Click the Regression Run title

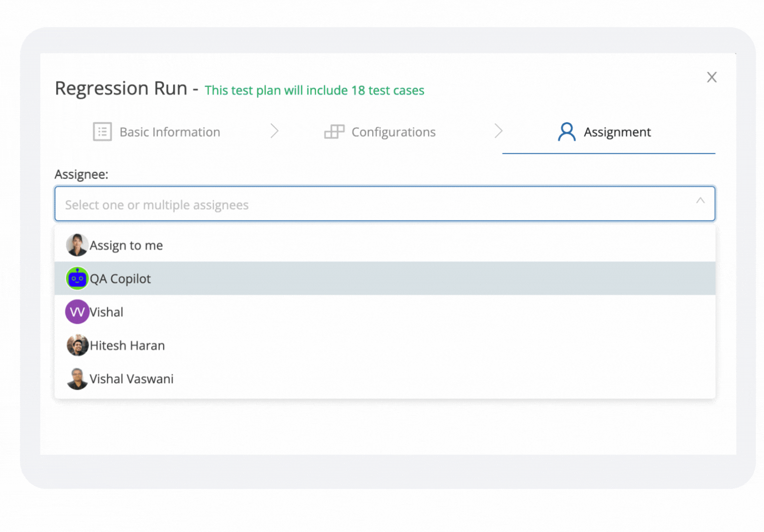[121, 88]
